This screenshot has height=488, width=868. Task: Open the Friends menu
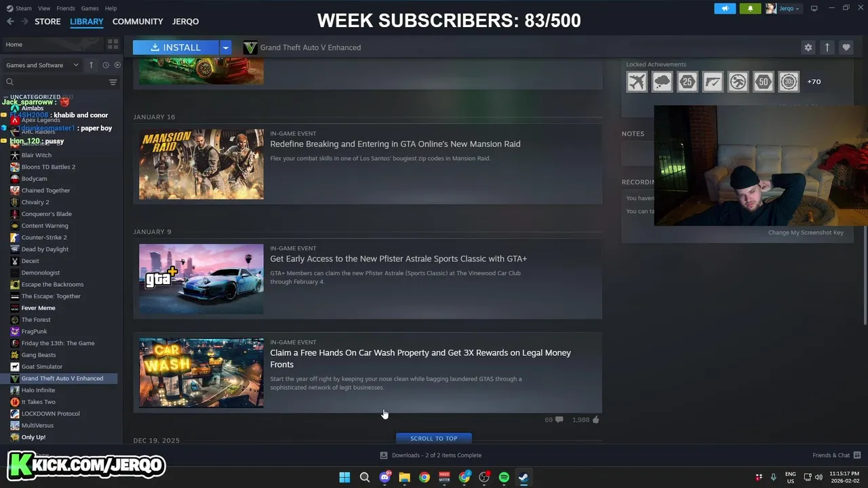(x=66, y=8)
